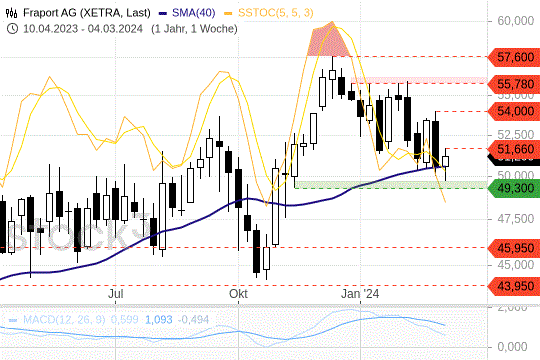Click the Jul marker on time axis
Image resolution: width=540 pixels, height=360 pixels.
[x=115, y=294]
